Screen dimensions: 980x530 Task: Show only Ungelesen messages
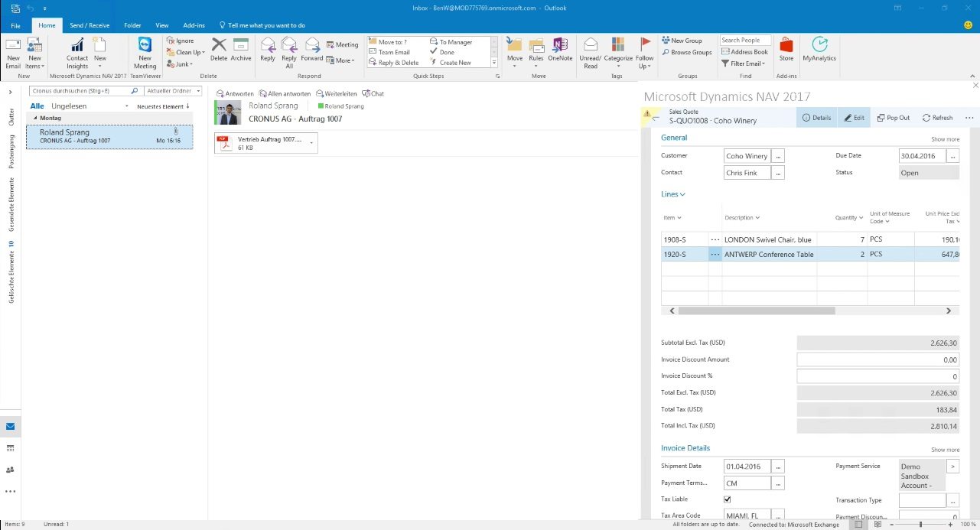click(69, 106)
